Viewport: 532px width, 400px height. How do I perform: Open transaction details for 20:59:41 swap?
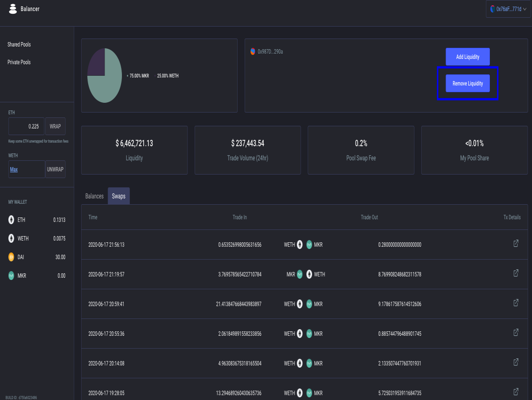tap(516, 303)
